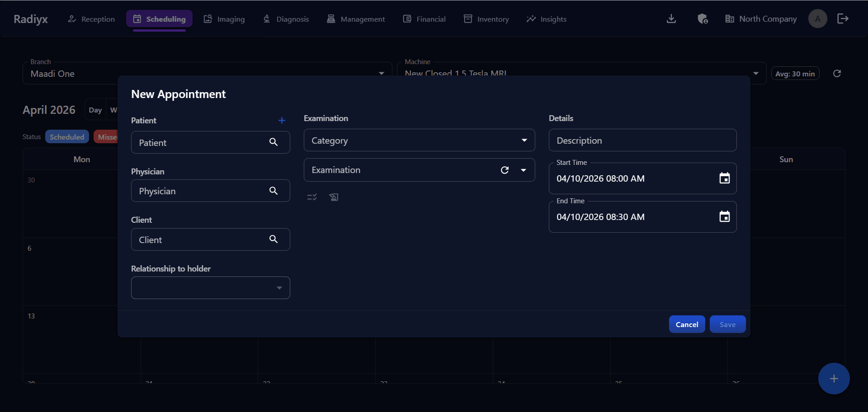Screen dimensions: 868x412
Task: Click the North Company selector
Action: pos(761,19)
